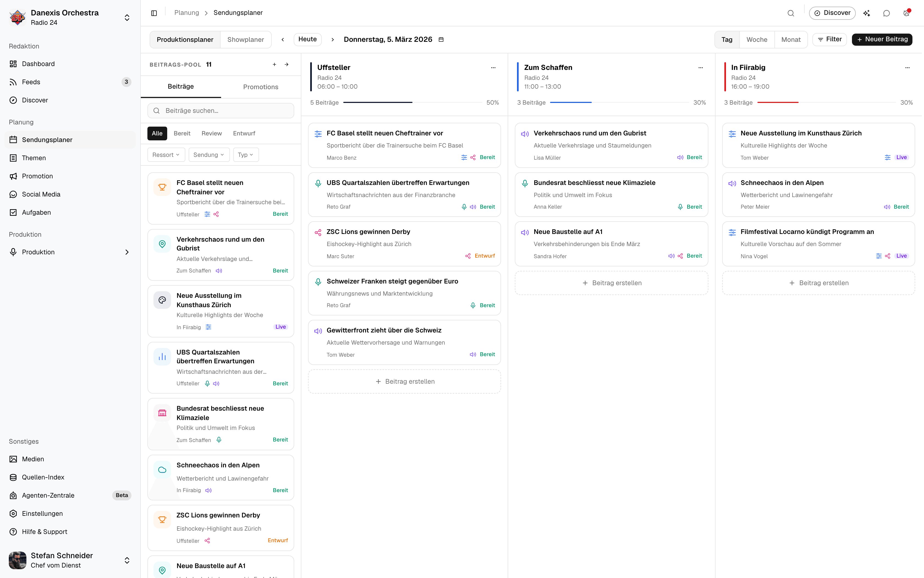Image resolution: width=924 pixels, height=578 pixels.
Task: Select Showplaner mode
Action: tap(246, 39)
